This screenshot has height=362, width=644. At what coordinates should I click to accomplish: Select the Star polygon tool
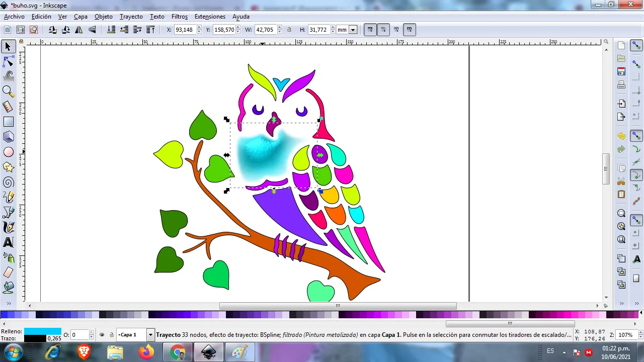[8, 167]
